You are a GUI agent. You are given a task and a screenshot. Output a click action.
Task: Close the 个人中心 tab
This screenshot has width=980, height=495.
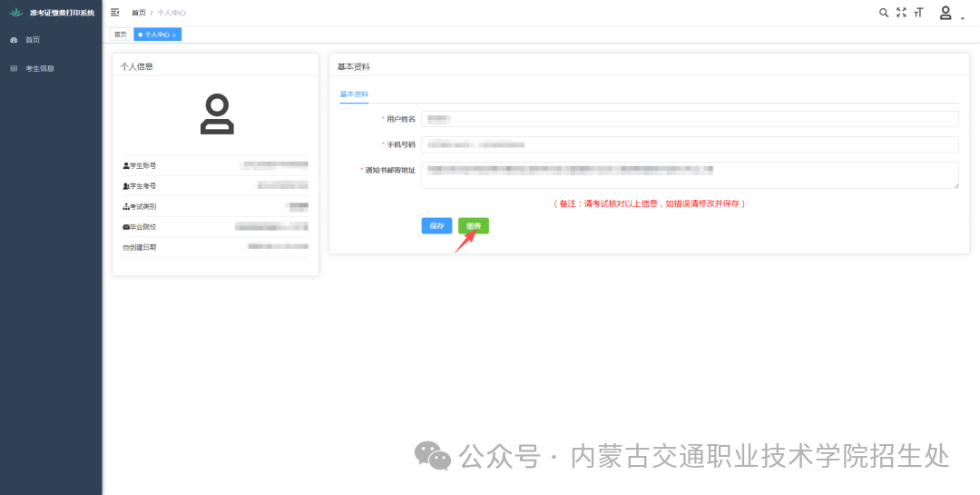(x=174, y=35)
